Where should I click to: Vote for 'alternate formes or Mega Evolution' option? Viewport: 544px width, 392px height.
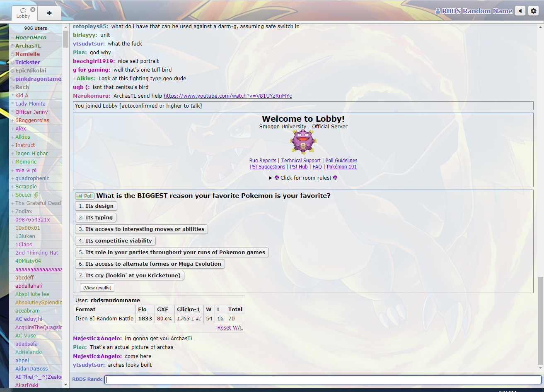pyautogui.click(x=150, y=264)
